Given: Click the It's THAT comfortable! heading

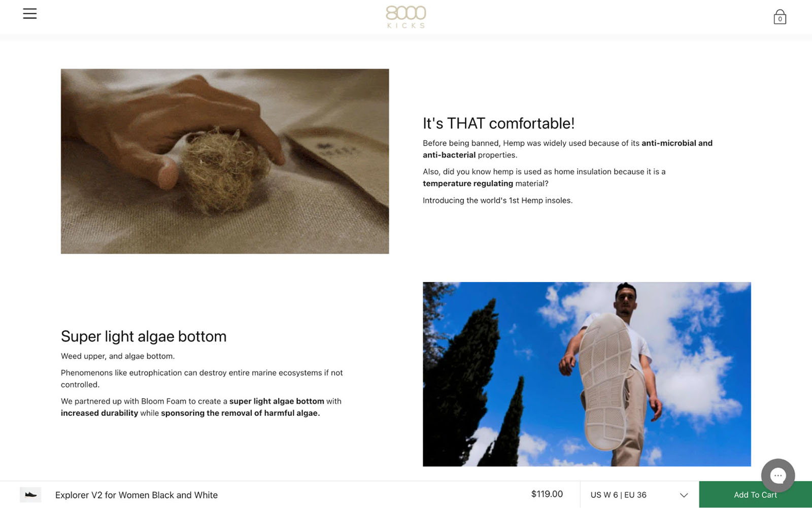Looking at the screenshot, I should 498,123.
